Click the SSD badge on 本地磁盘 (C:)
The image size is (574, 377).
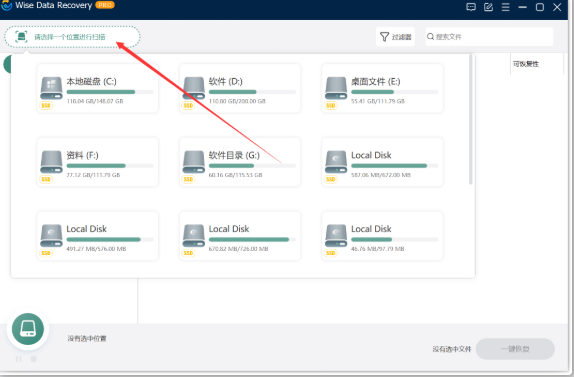[46, 106]
